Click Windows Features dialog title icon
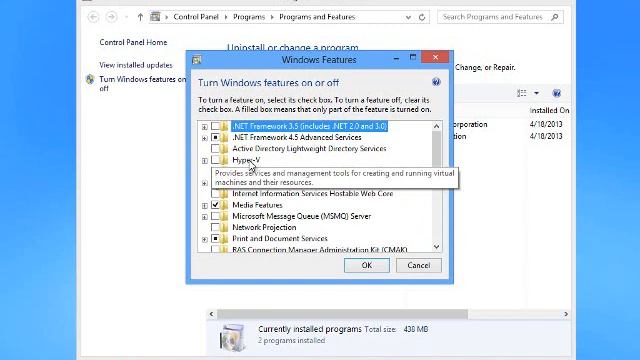Screen dimensions: 640x360 coord(197,60)
